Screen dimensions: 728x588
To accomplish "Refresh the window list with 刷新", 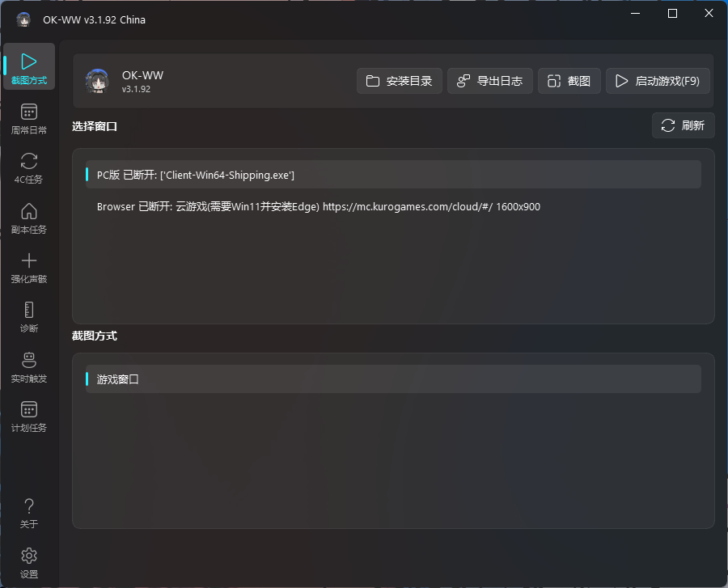I will click(x=683, y=125).
